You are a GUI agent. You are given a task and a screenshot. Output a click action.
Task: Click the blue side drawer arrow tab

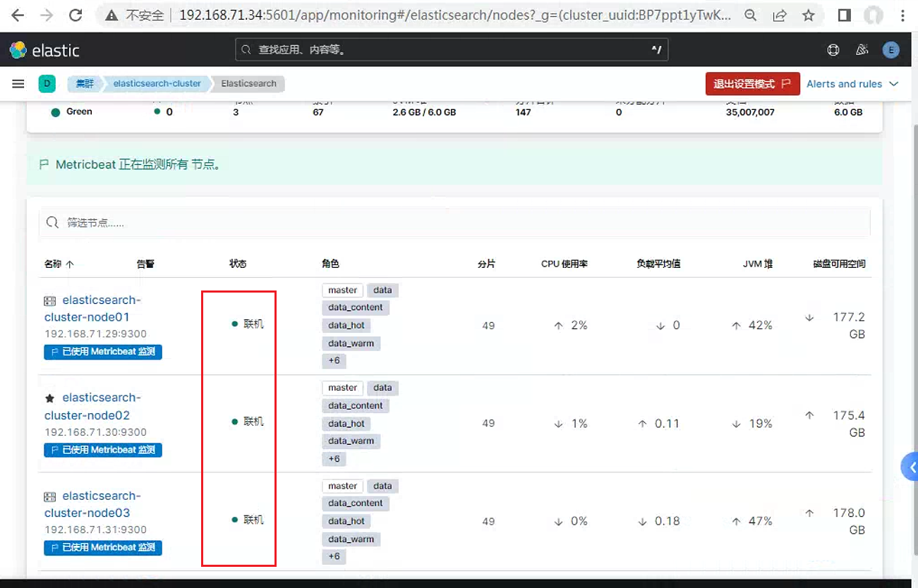point(910,467)
